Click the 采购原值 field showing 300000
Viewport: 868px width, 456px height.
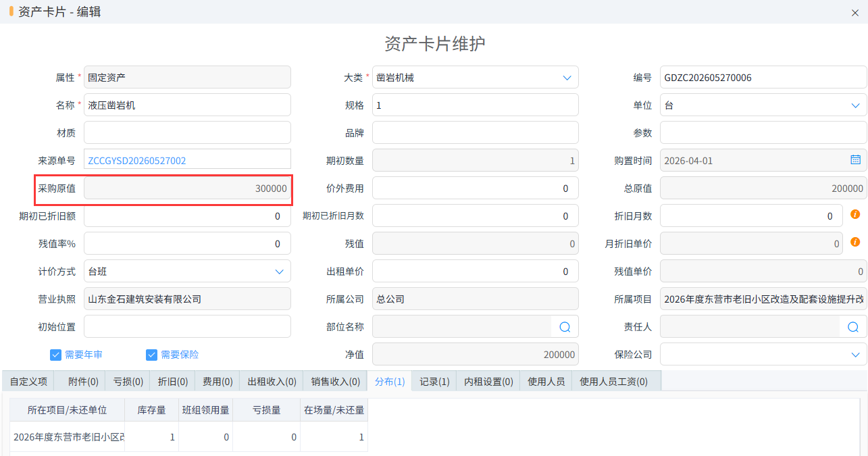coord(187,188)
